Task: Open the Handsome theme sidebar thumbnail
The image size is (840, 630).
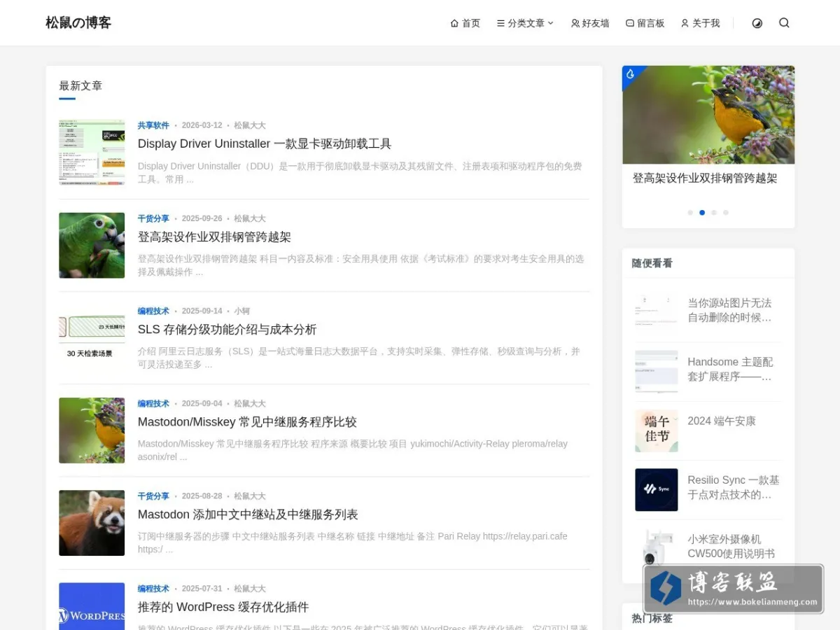Action: [657, 372]
